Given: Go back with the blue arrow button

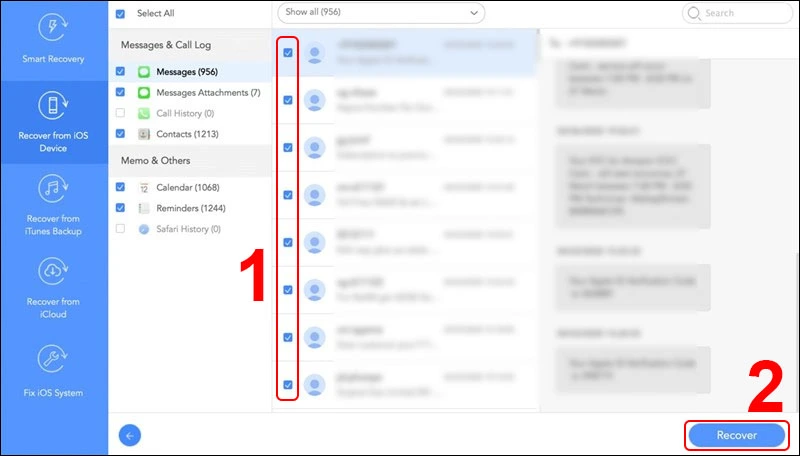Looking at the screenshot, I should pos(130,436).
